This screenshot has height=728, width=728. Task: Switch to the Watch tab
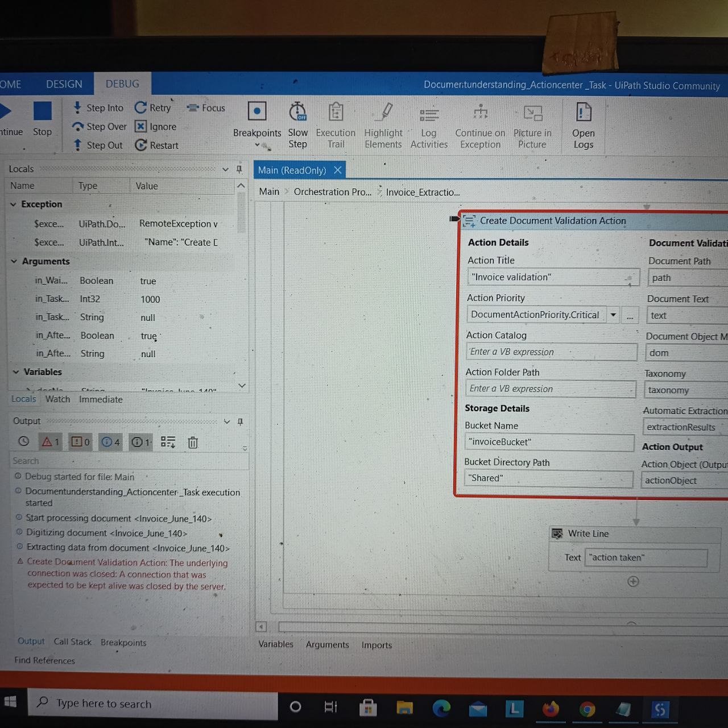pyautogui.click(x=57, y=399)
